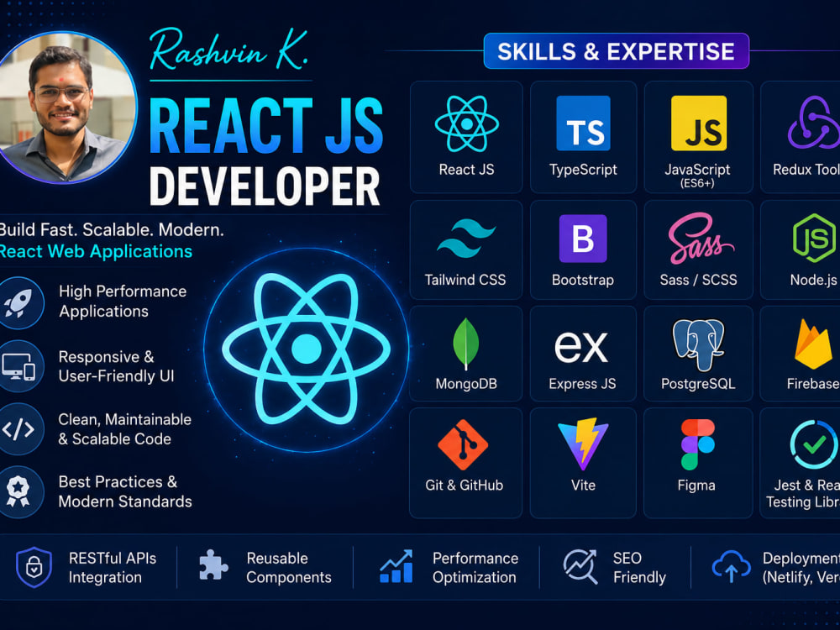Click the purple Bootstrap B logo
840x630 pixels.
coord(583,239)
